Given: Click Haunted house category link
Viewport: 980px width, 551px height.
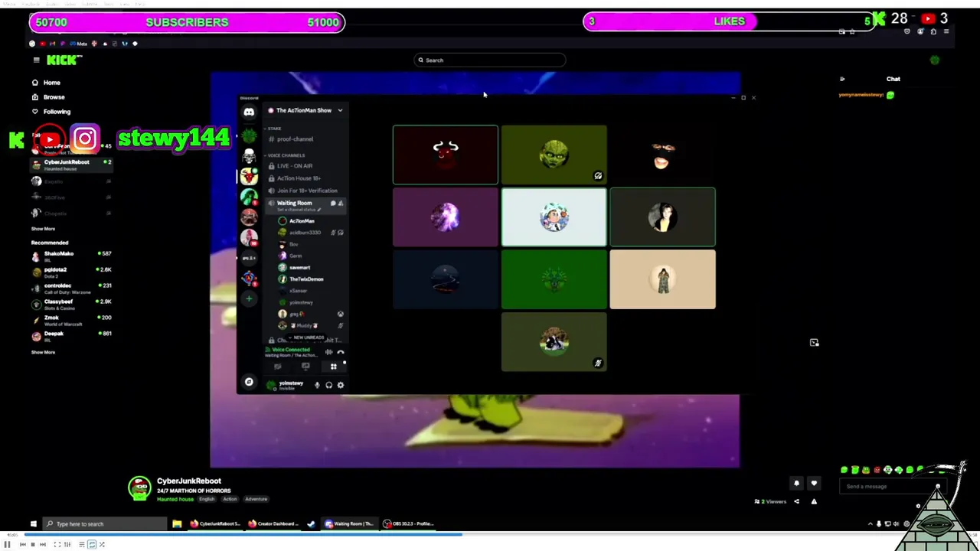Looking at the screenshot, I should (x=175, y=499).
